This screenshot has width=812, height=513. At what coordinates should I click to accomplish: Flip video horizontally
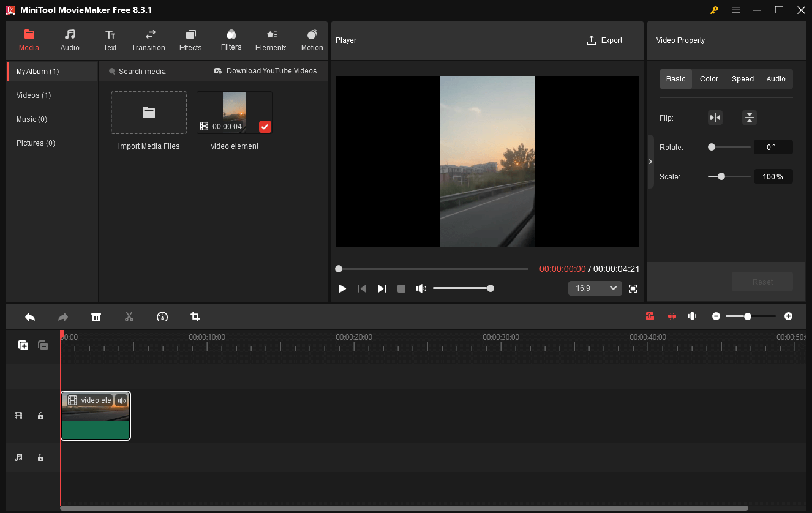(x=715, y=118)
